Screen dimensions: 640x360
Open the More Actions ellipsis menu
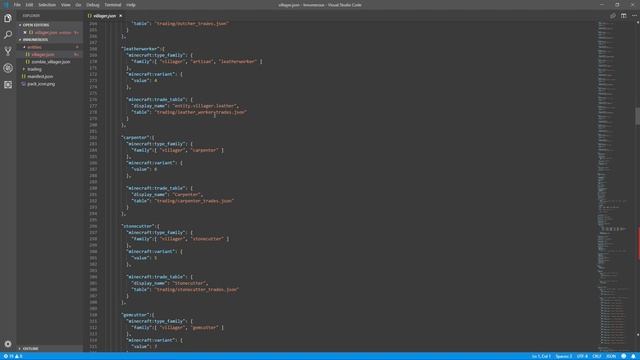click(x=634, y=16)
